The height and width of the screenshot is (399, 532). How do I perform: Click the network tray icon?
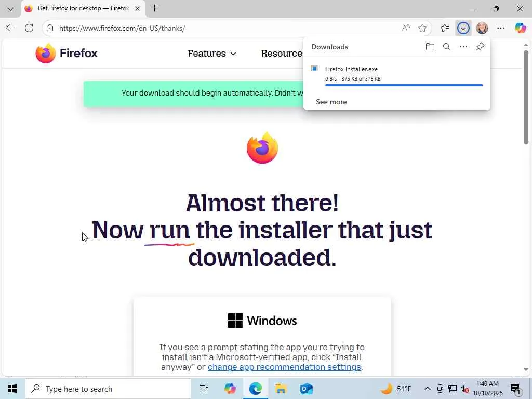453,389
